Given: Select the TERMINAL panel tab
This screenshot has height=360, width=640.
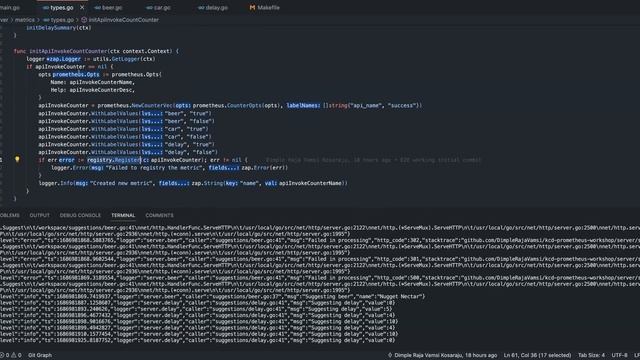Looking at the screenshot, I should pyautogui.click(x=123, y=215).
